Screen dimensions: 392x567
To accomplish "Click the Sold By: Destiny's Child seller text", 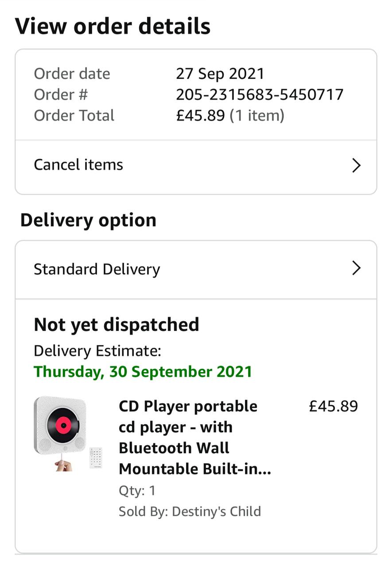I will coord(190,512).
